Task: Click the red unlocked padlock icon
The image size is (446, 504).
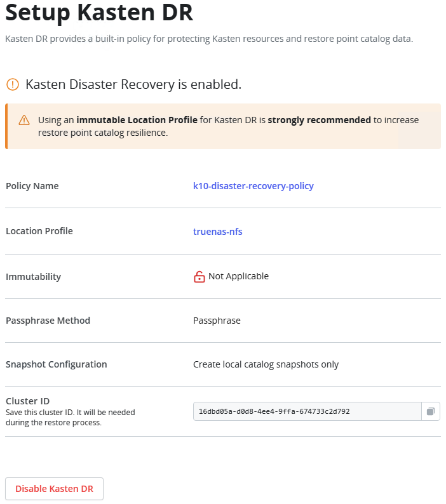Action: pos(199,276)
